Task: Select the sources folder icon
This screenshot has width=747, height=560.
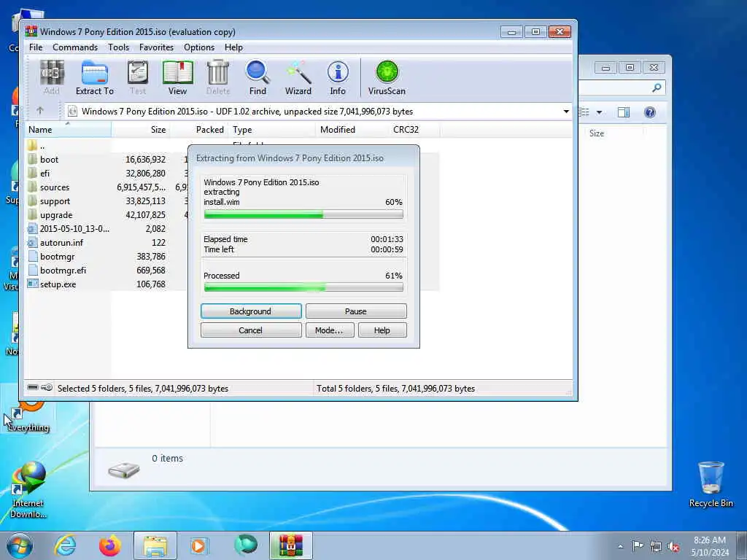Action: pos(32,187)
